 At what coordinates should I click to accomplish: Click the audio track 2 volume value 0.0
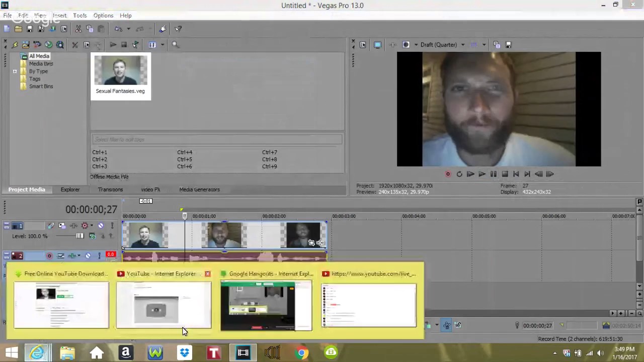pyautogui.click(x=111, y=255)
